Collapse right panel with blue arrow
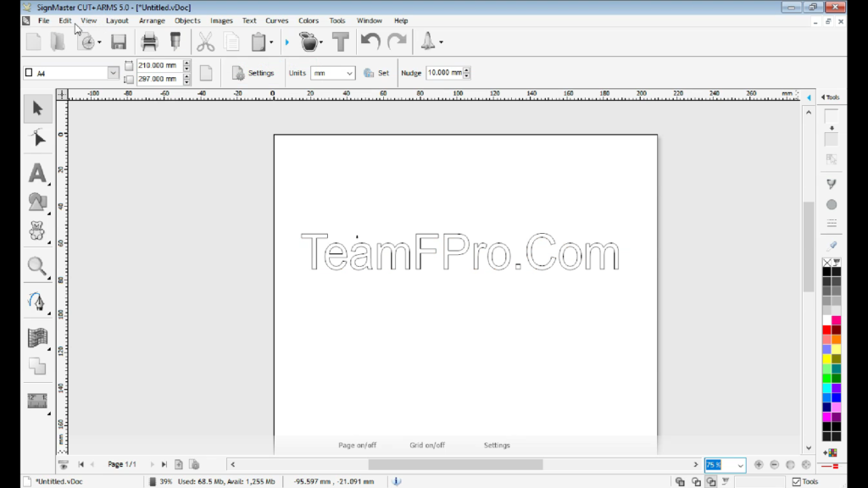This screenshot has height=488, width=868. click(x=810, y=98)
